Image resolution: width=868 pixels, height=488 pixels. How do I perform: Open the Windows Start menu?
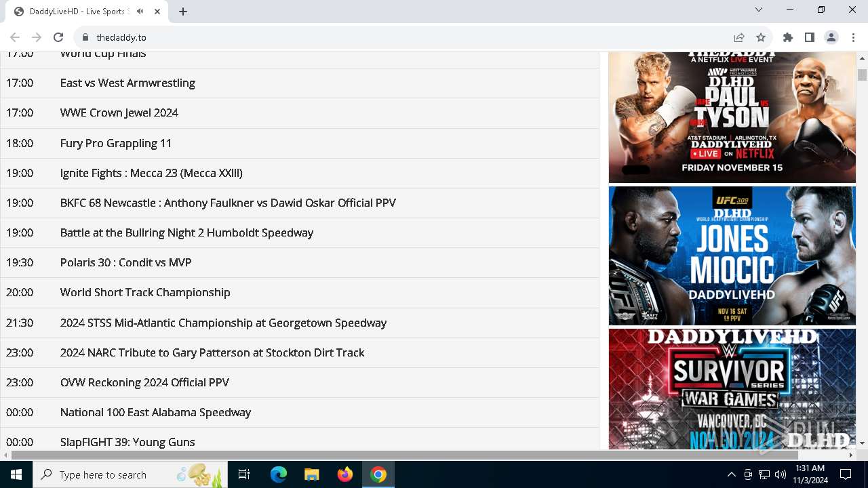coord(16,474)
